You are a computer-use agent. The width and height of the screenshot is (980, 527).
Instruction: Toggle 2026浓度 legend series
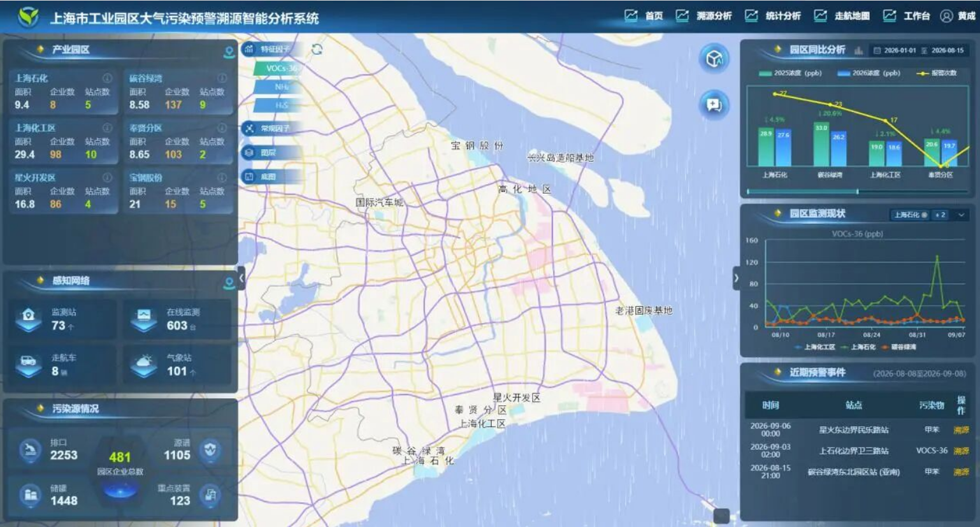point(868,73)
